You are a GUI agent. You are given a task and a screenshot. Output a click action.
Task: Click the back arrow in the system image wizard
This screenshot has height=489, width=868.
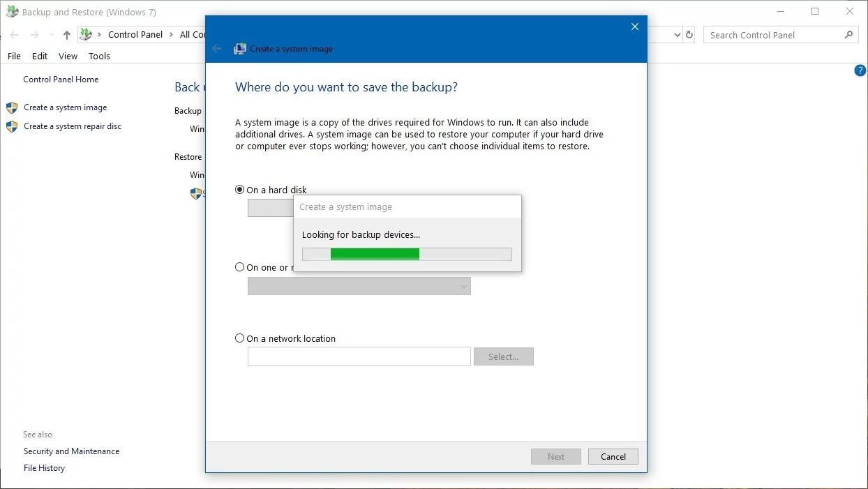click(217, 49)
